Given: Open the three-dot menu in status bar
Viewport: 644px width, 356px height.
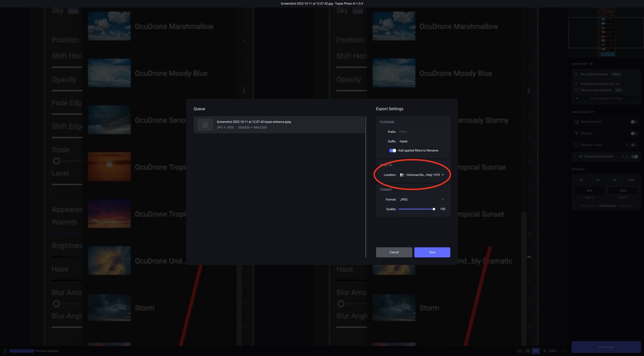Looking at the screenshot, I should (5, 351).
